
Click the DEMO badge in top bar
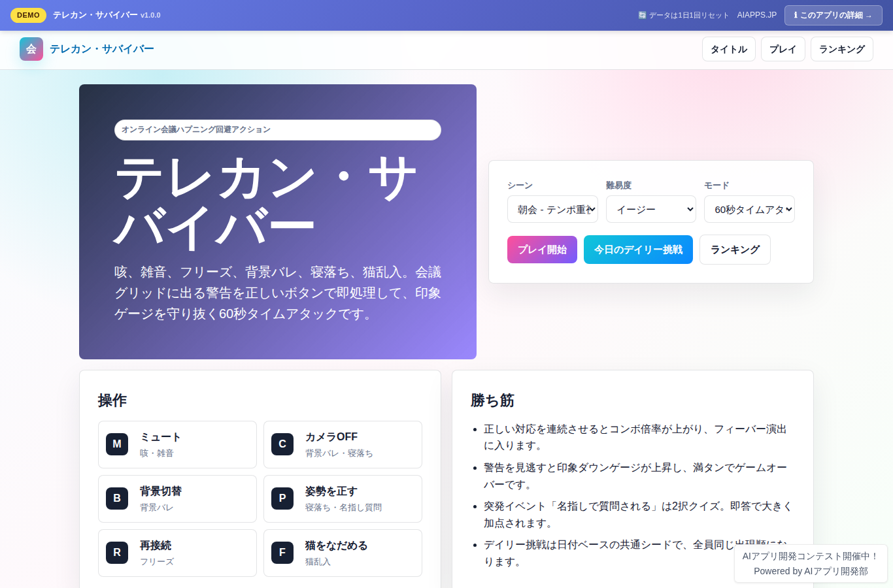click(28, 15)
